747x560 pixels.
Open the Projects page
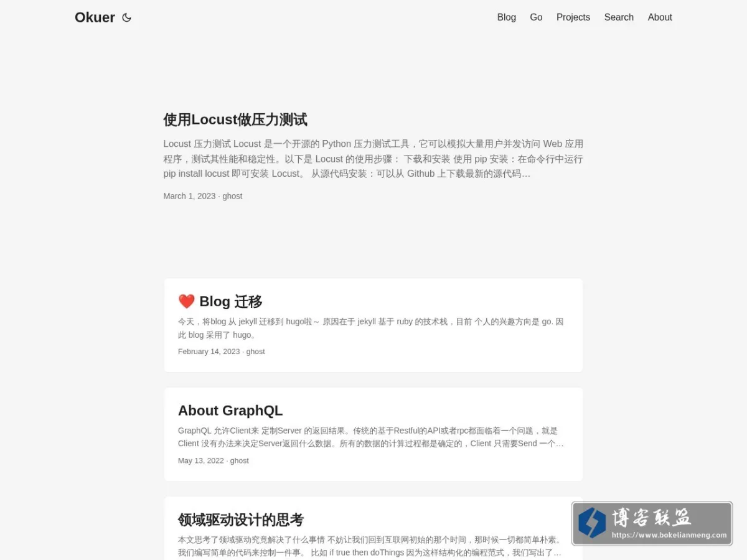(573, 17)
